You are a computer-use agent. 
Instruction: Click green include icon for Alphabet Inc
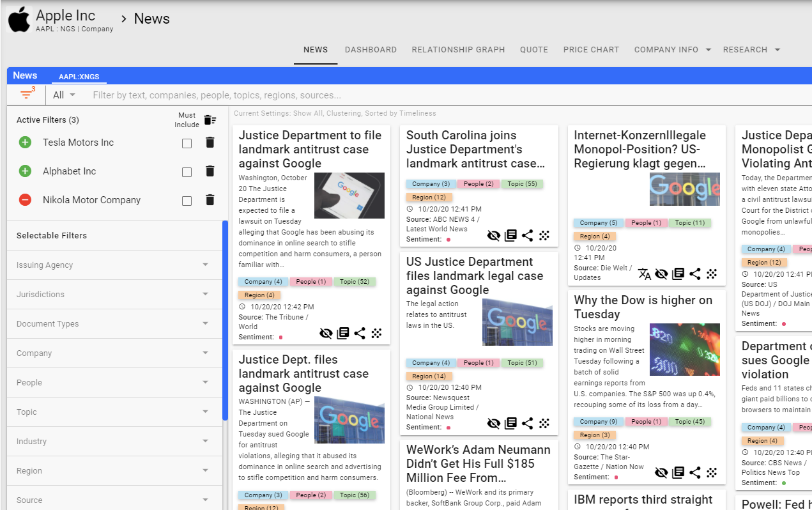pos(25,171)
